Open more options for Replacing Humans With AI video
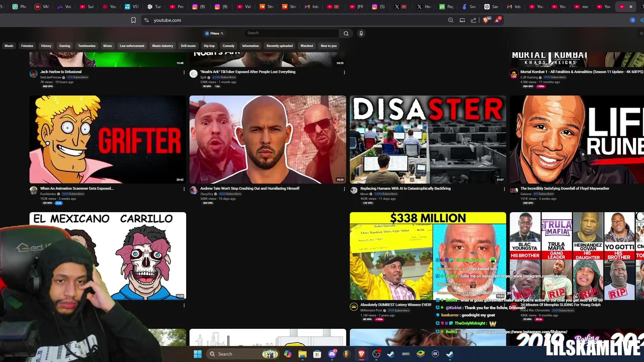This screenshot has height=362, width=644. point(504,189)
